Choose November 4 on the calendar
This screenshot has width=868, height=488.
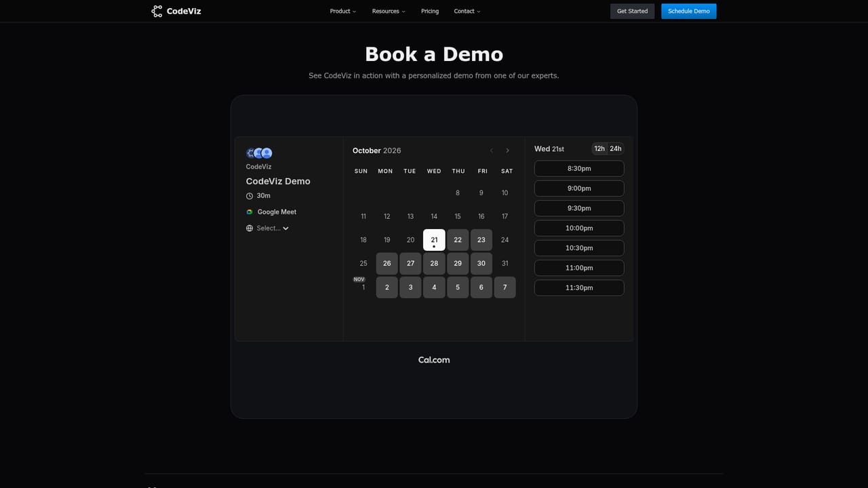click(434, 287)
